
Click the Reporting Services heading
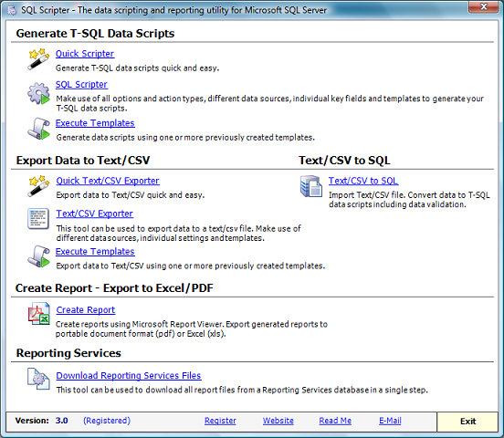point(68,353)
